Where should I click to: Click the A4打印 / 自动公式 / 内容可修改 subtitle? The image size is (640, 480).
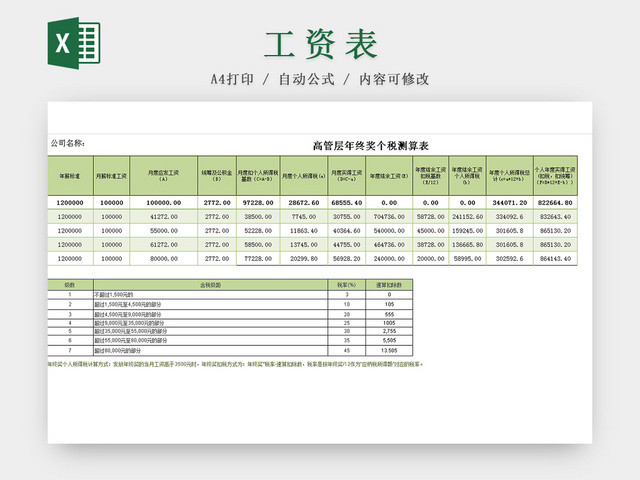coord(320,79)
